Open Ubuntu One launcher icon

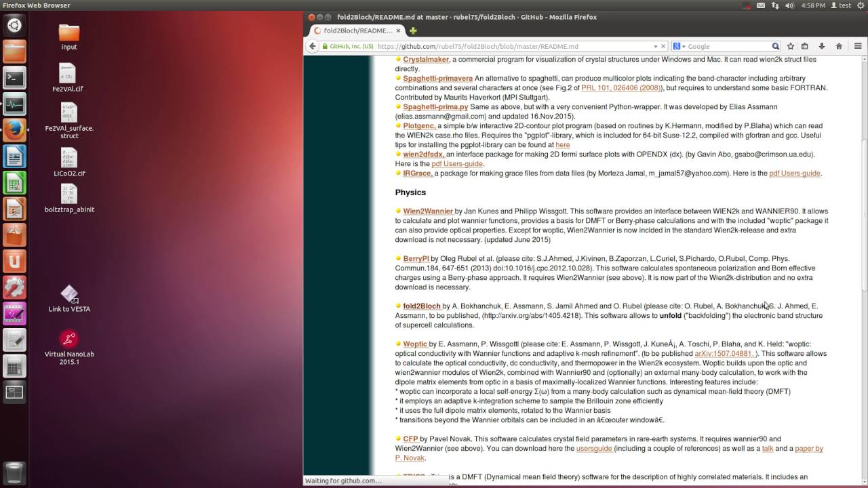[14, 261]
